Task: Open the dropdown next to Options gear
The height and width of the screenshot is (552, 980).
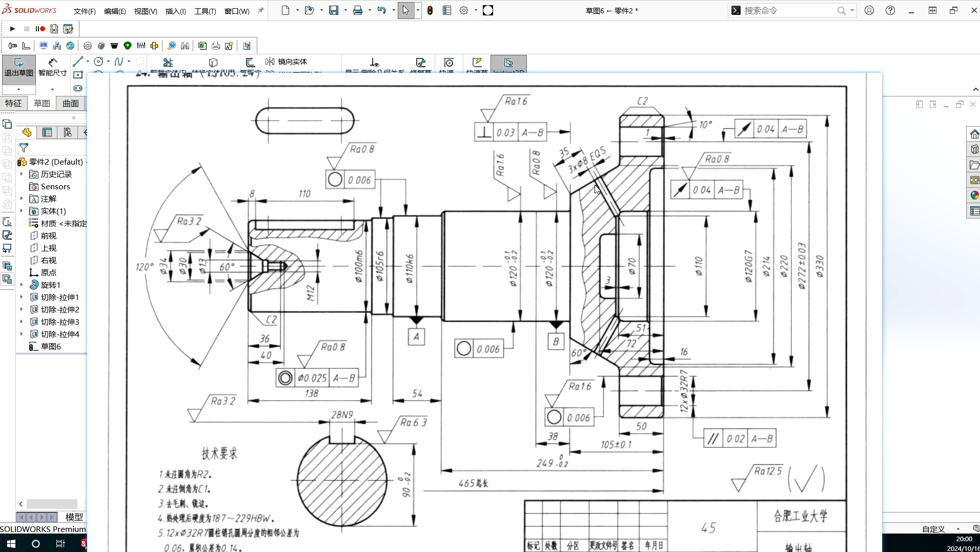Action: tap(476, 10)
